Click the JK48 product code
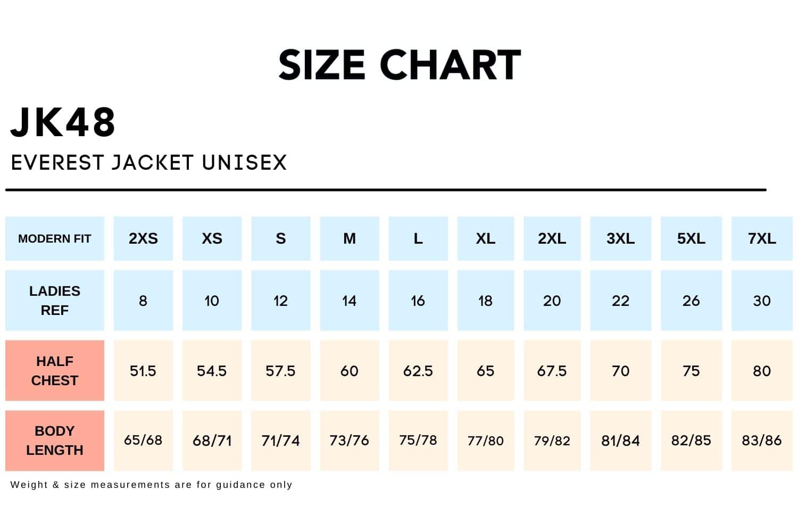This screenshot has width=798, height=532. click(63, 123)
